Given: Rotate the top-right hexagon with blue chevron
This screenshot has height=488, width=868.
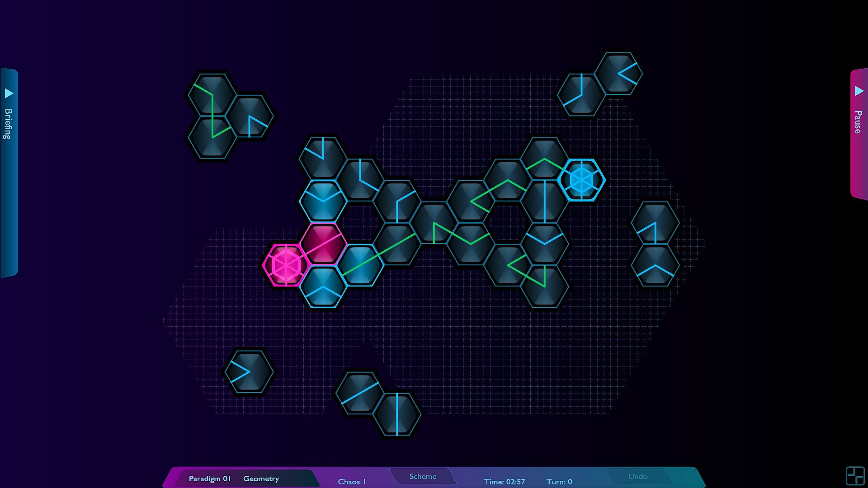Looking at the screenshot, I should (x=618, y=74).
